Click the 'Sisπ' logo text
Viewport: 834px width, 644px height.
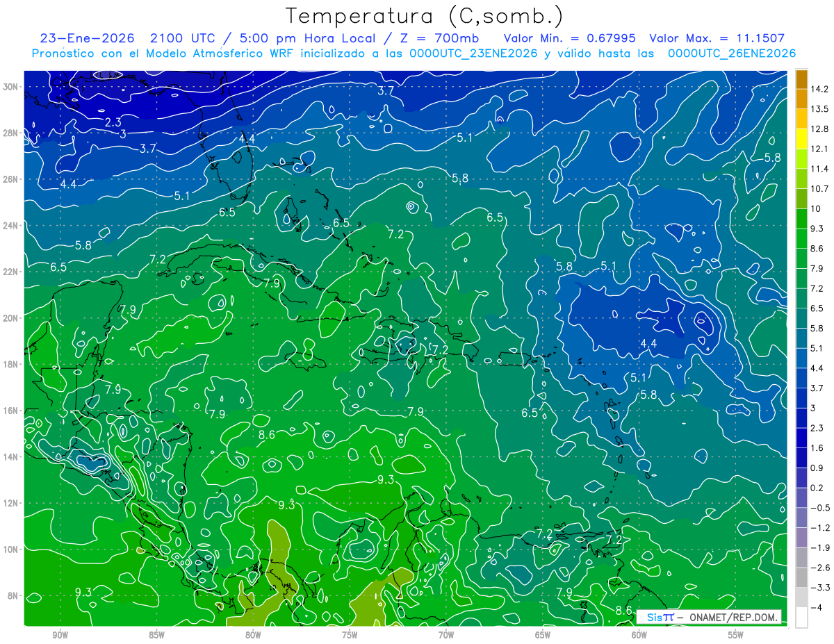[660, 617]
